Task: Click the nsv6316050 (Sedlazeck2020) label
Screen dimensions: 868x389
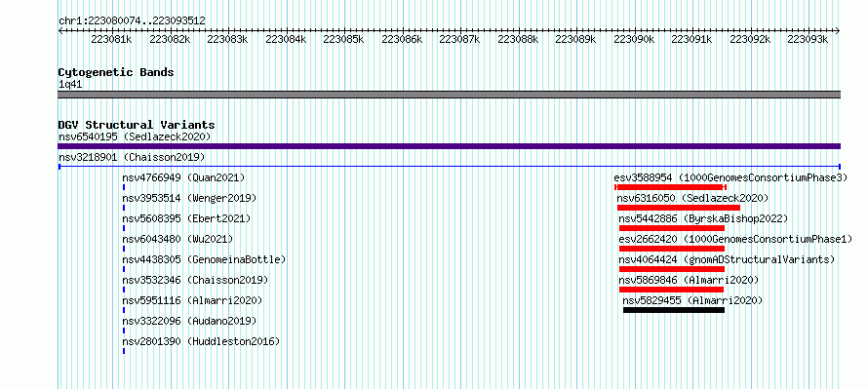Action: tap(692, 198)
